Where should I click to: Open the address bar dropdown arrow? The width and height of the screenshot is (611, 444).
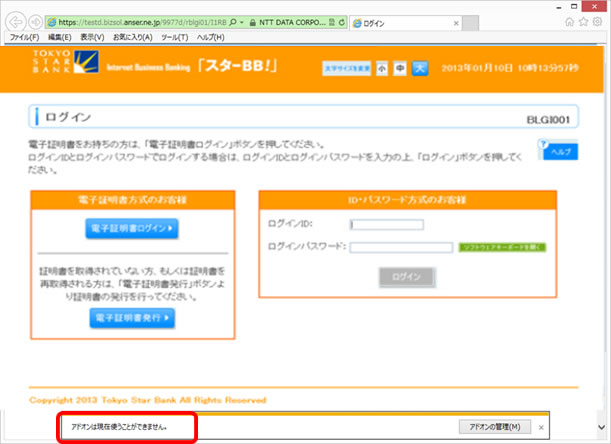[242, 22]
